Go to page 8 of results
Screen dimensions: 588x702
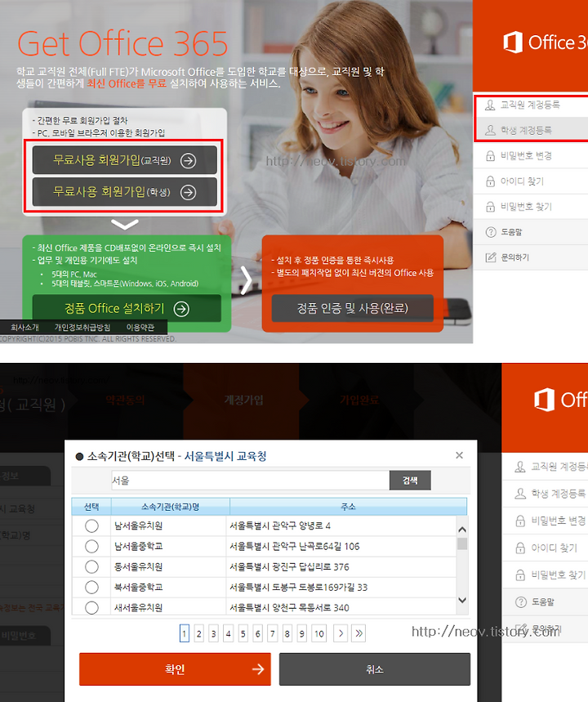pos(287,633)
